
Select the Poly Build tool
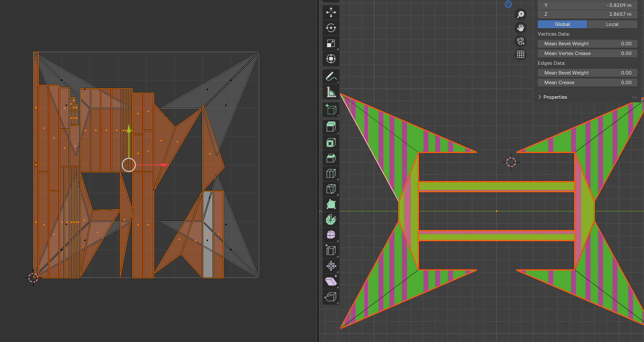click(x=331, y=204)
